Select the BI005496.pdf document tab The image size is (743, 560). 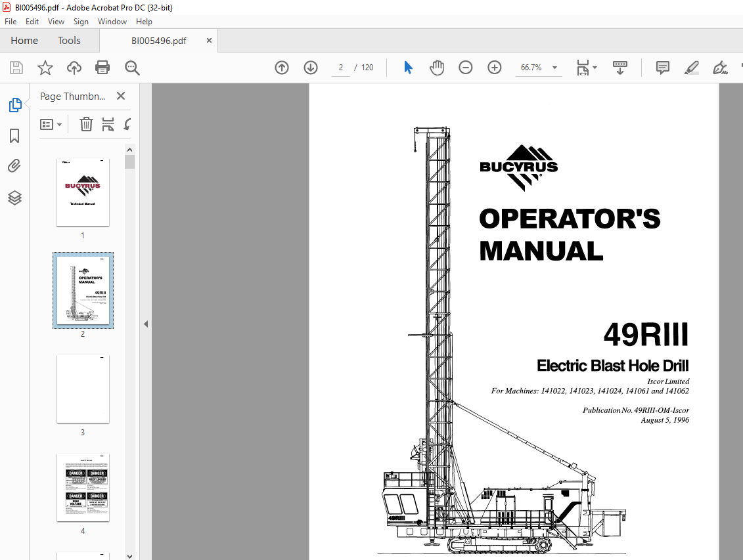click(x=159, y=41)
